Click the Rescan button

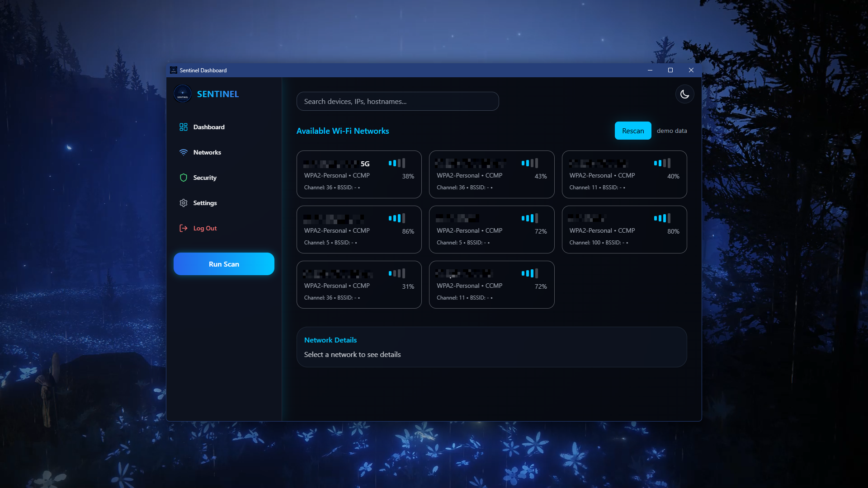click(x=632, y=131)
